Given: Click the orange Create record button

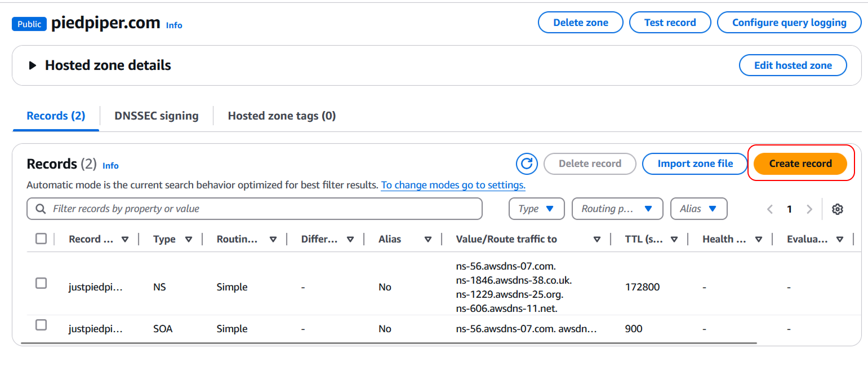Looking at the screenshot, I should pos(800,164).
